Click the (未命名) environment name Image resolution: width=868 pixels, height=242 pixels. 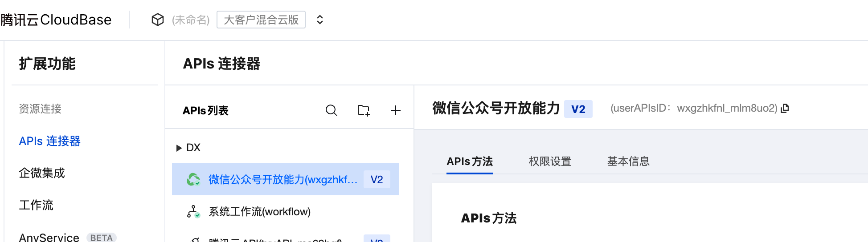(x=191, y=20)
